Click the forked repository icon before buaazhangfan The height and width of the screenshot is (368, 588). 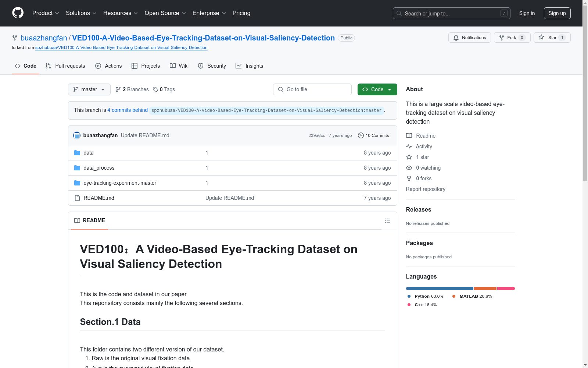pyautogui.click(x=15, y=38)
